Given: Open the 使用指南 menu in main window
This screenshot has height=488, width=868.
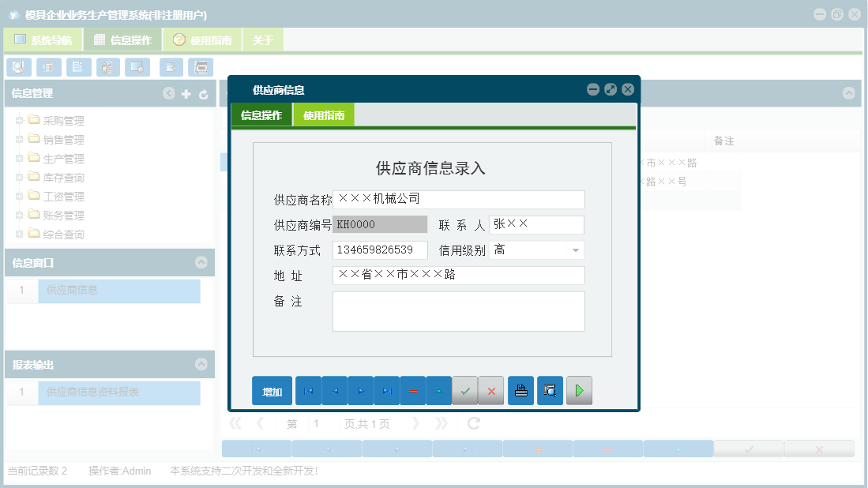Looking at the screenshot, I should pos(203,39).
